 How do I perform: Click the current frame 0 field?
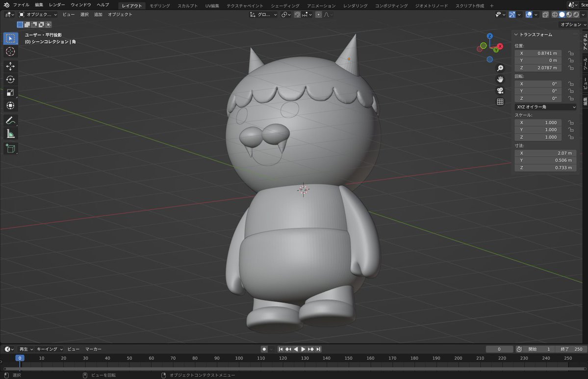[x=499, y=349]
